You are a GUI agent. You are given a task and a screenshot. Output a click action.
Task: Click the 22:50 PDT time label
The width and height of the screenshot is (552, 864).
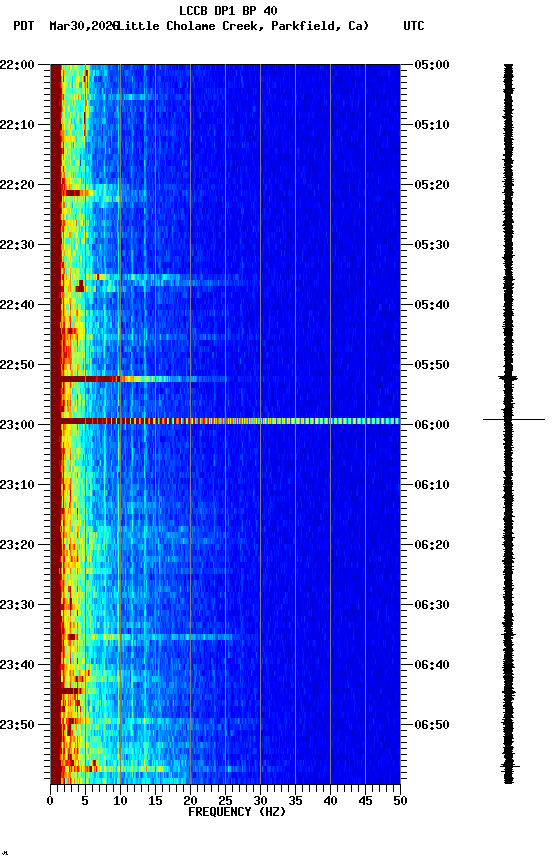point(17,365)
